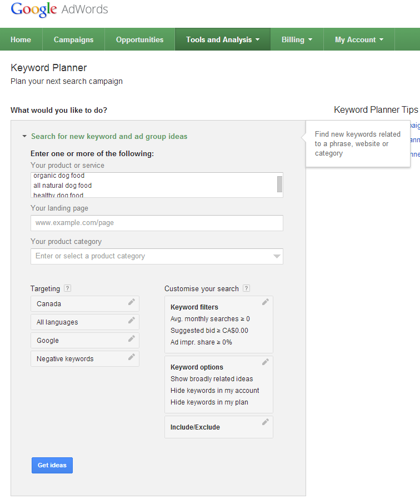
Task: Click the Google AdWords logo
Action: [x=59, y=9]
